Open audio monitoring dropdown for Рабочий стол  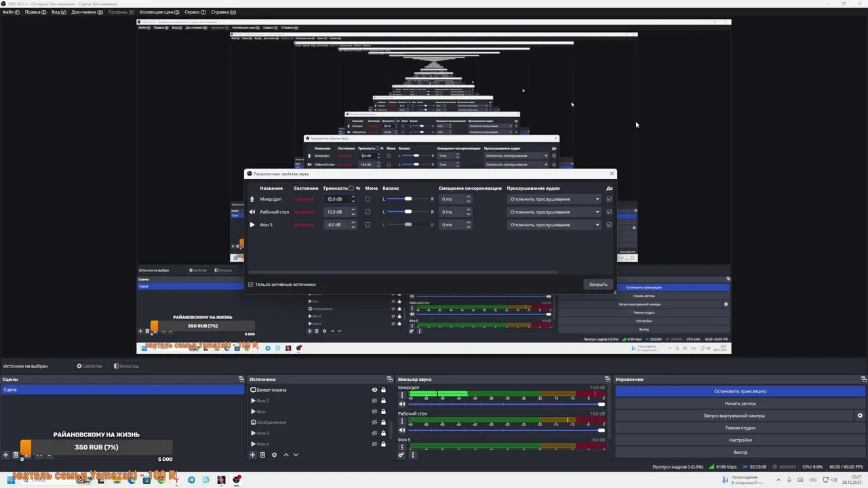(554, 211)
